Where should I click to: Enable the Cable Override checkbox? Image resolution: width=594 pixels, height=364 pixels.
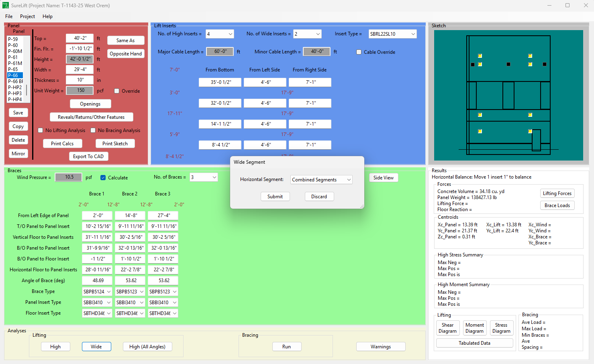359,52
